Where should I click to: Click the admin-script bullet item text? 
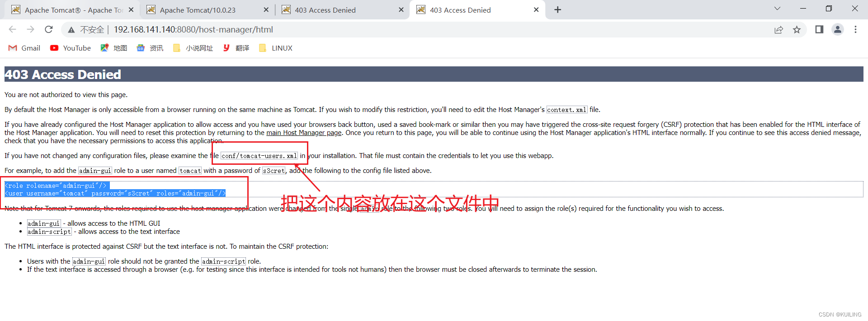pyautogui.click(x=49, y=232)
